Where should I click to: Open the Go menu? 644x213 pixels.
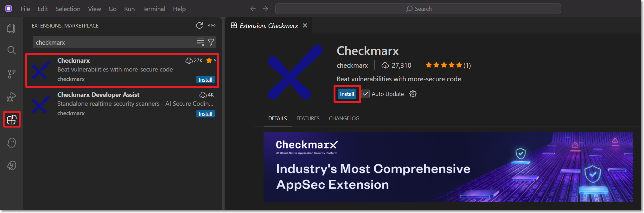(112, 9)
